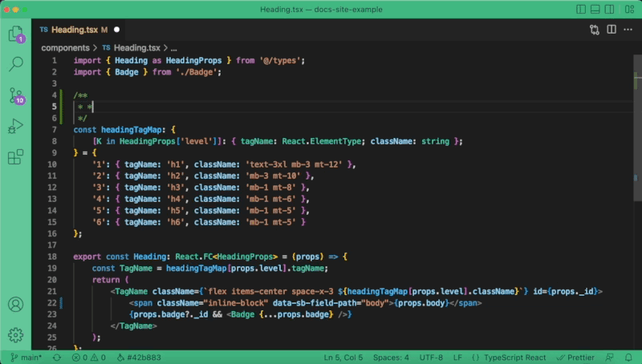Viewport: 642px width, 364px height.
Task: Toggle the secondary side bar layout icon
Action: point(609,9)
